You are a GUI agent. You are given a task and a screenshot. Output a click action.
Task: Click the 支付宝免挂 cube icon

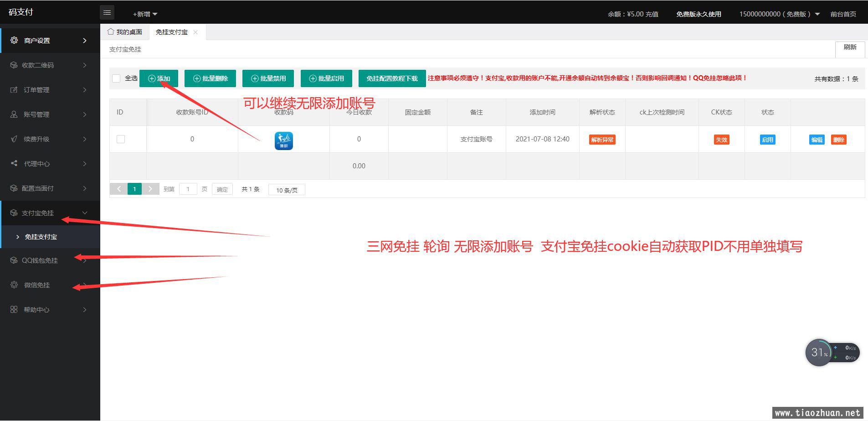point(14,213)
